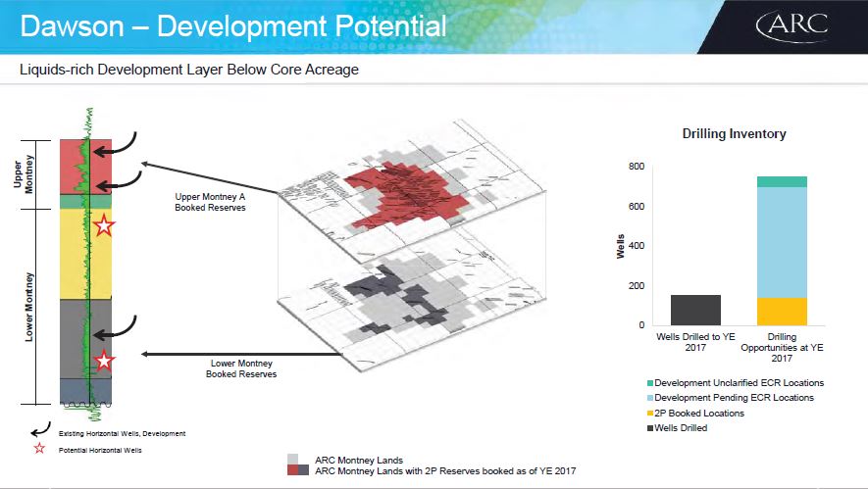The image size is (868, 489).
Task: Click the yellow 2P Booked Locations legend swatch
Action: click(x=650, y=414)
